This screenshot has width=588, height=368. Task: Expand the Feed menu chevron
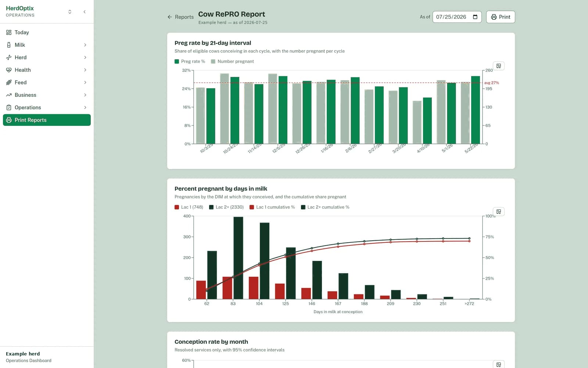coord(85,82)
